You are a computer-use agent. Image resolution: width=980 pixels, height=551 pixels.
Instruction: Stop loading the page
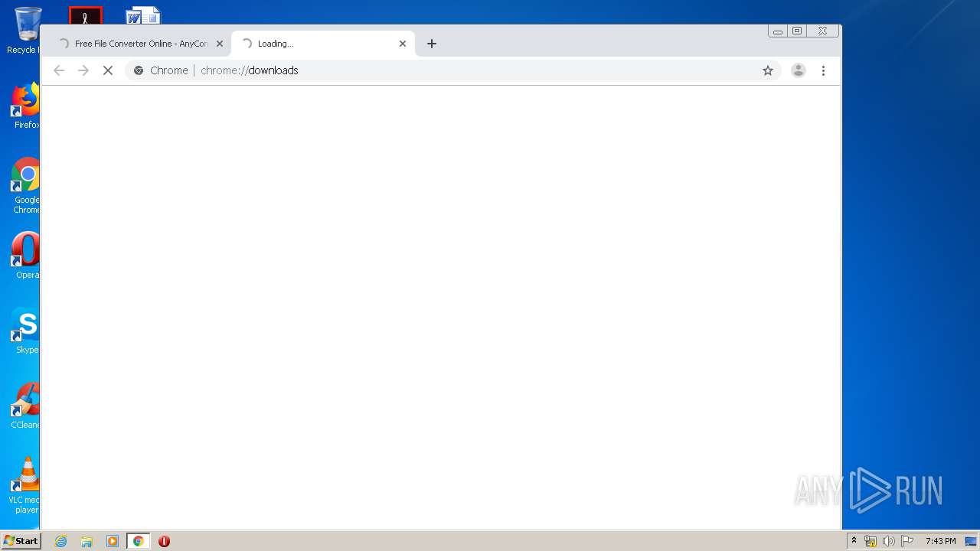108,70
